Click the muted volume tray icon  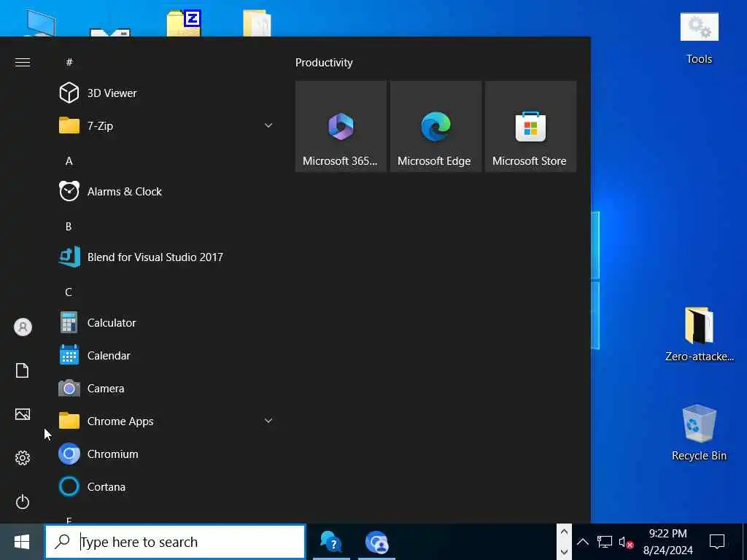click(626, 542)
